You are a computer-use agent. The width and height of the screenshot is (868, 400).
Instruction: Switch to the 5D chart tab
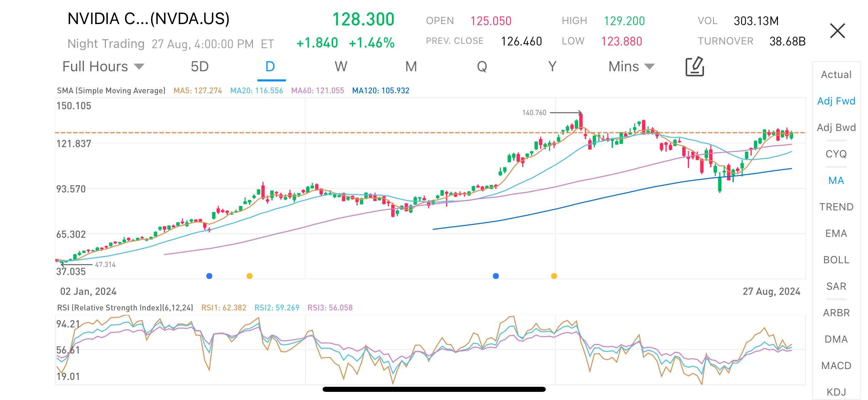point(200,66)
